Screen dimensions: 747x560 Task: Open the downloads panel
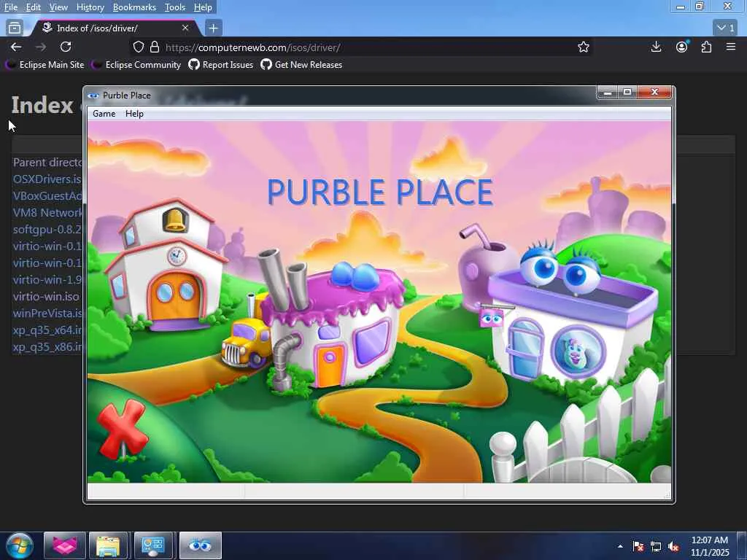(656, 47)
